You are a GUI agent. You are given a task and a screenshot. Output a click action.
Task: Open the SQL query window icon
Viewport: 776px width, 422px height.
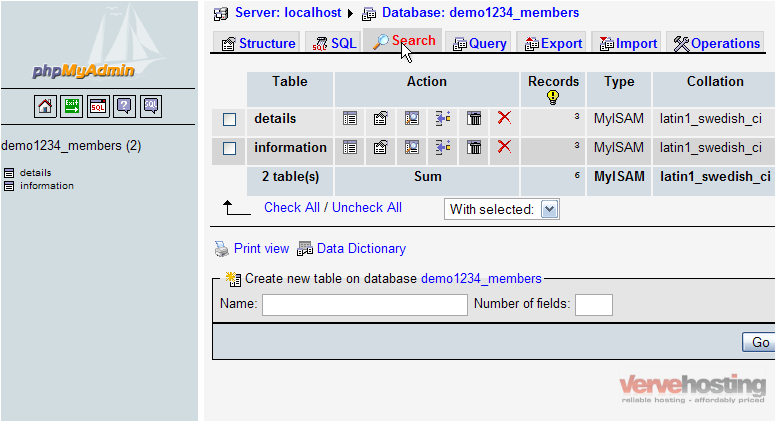coord(98,106)
